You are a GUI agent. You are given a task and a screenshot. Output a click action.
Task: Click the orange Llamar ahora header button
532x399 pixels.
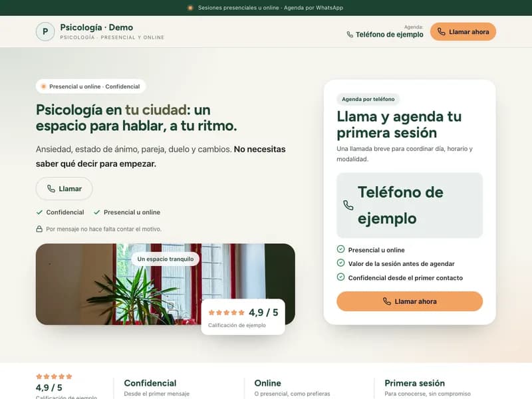pos(463,32)
